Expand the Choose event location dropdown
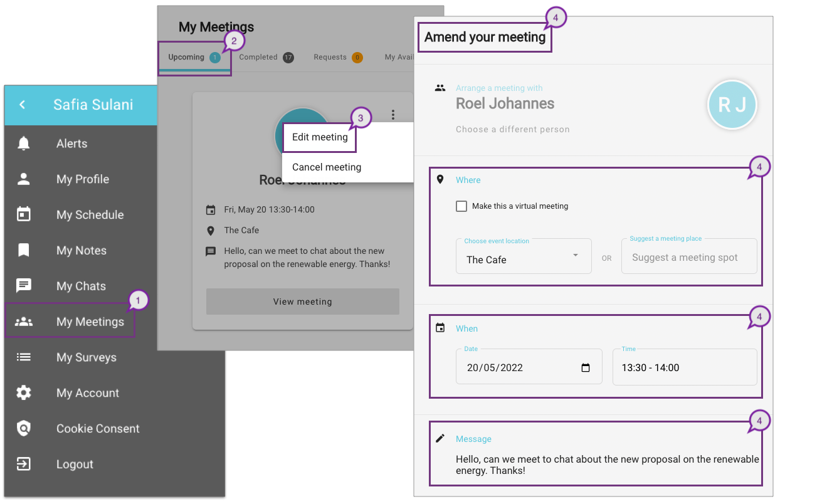The image size is (827, 504). tap(575, 256)
